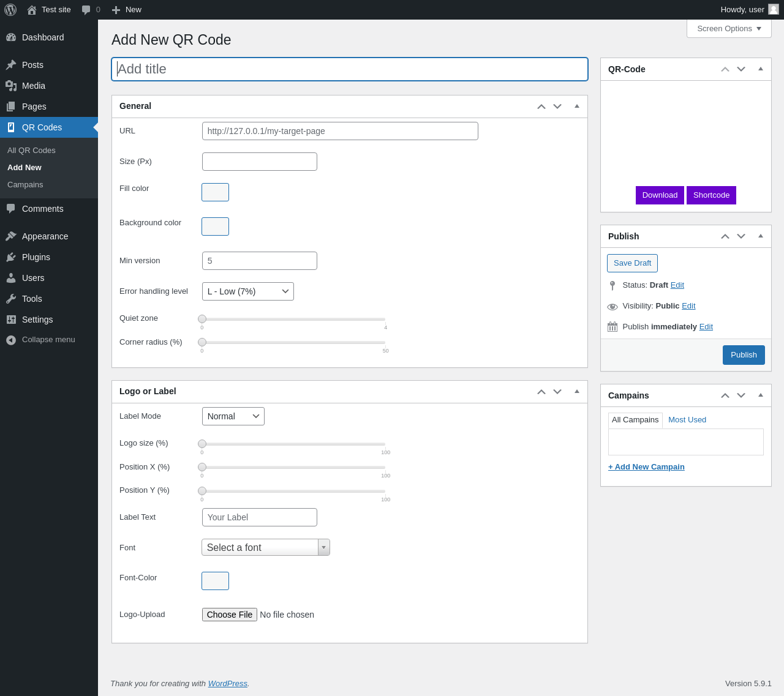Screen dimensions: 784x696
Task: Save the QR code as draft
Action: 632,263
